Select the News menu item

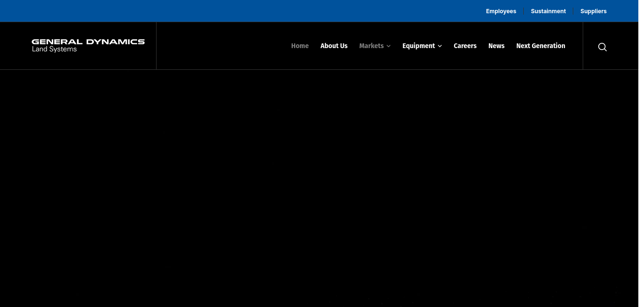(x=496, y=46)
